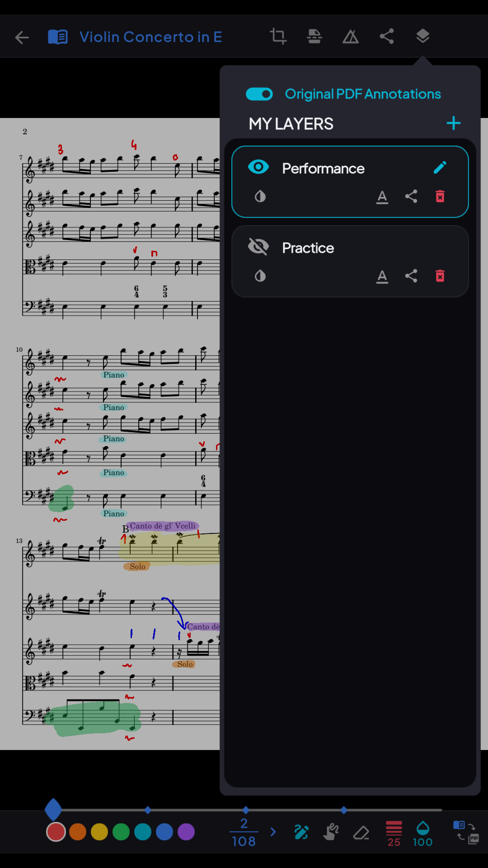Share the Practice layer
Screen dimensions: 488x868
pyautogui.click(x=411, y=276)
